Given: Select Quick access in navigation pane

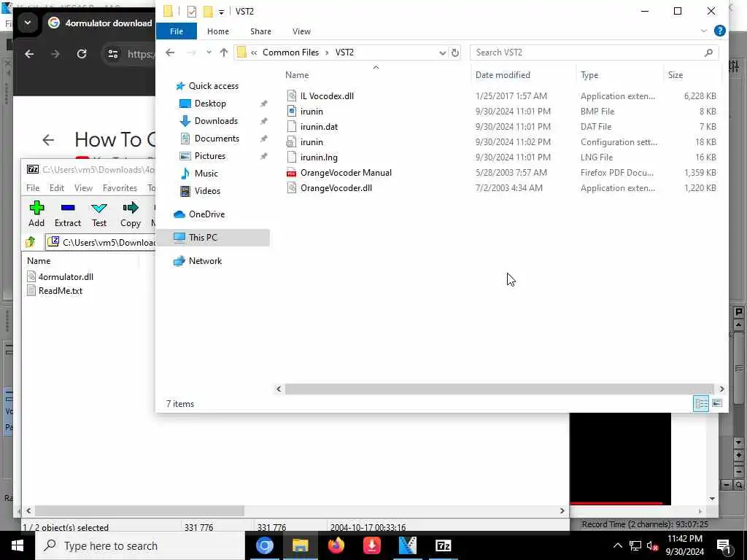Looking at the screenshot, I should pos(214,86).
